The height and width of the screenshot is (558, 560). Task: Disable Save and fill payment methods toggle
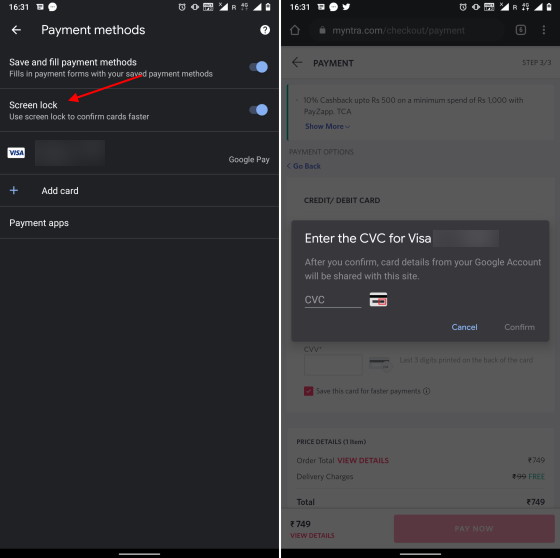pos(259,67)
